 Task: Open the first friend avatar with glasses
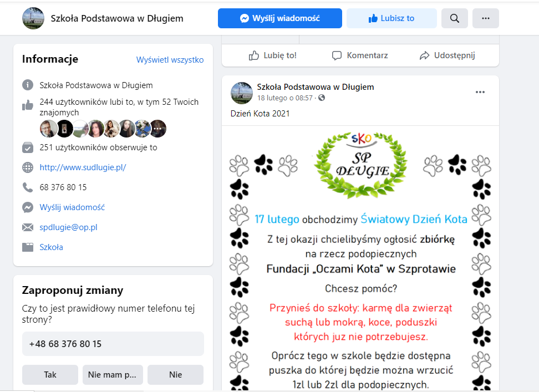point(48,129)
